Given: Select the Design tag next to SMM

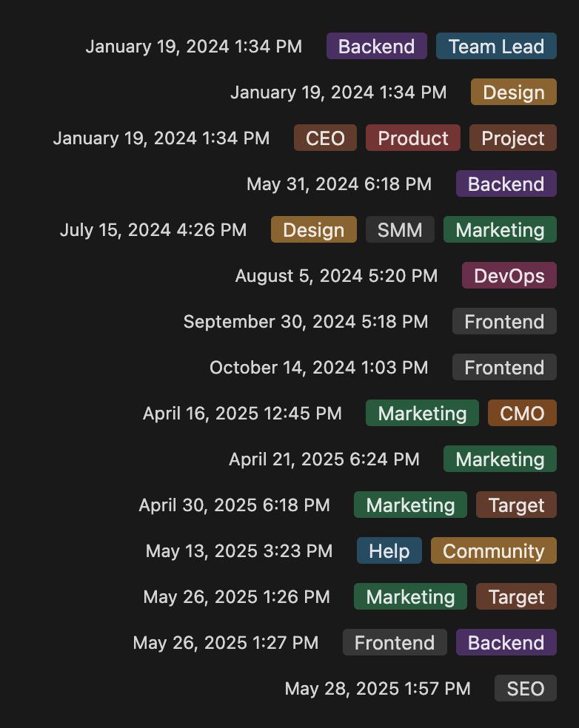Looking at the screenshot, I should [x=314, y=229].
